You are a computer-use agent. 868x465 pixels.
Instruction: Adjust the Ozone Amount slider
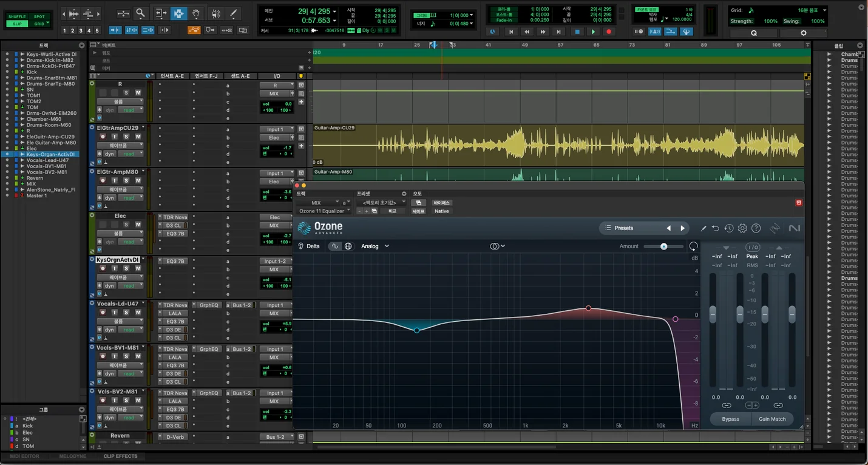click(663, 246)
